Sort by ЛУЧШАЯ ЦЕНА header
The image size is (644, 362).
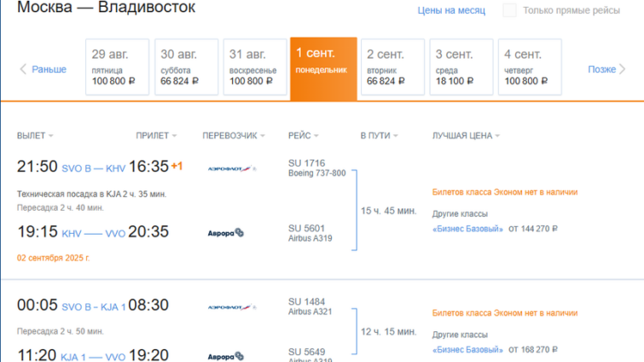pos(466,136)
